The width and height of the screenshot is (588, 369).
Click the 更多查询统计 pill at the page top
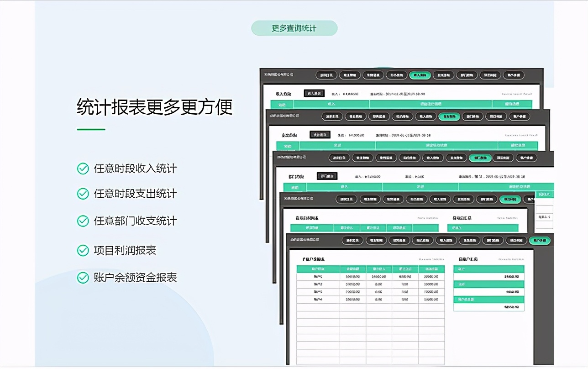tap(294, 28)
